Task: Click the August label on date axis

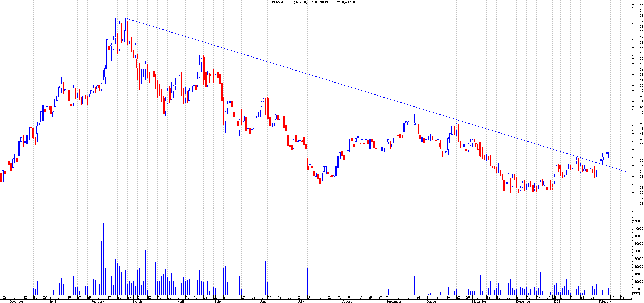Action: click(347, 301)
